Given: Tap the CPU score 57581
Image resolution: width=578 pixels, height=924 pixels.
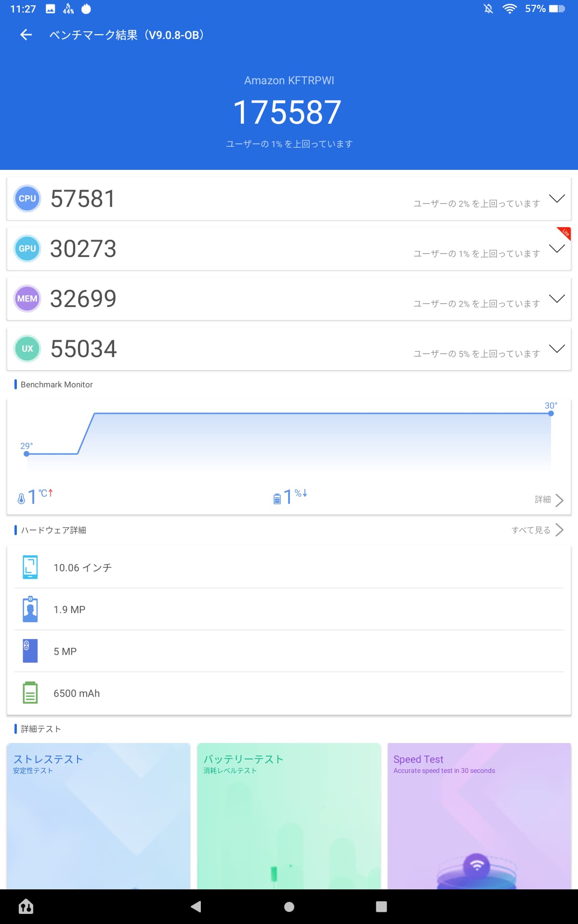Looking at the screenshot, I should [83, 199].
